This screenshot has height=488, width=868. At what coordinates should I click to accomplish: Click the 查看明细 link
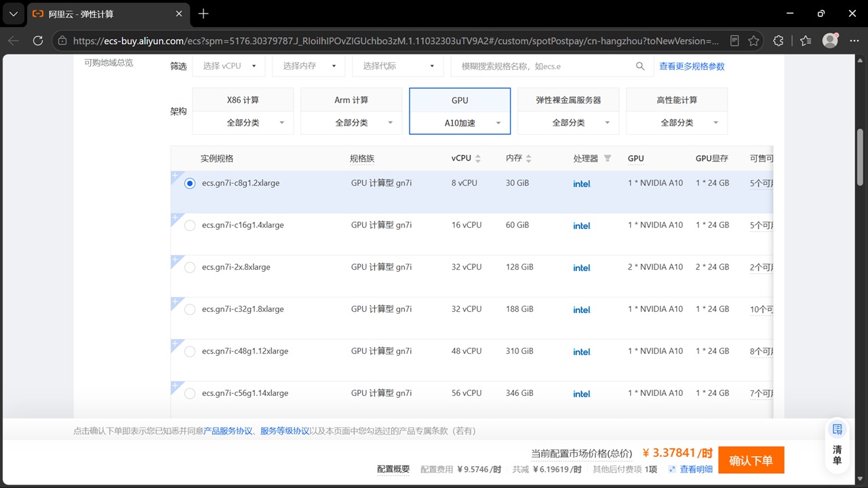coord(696,469)
